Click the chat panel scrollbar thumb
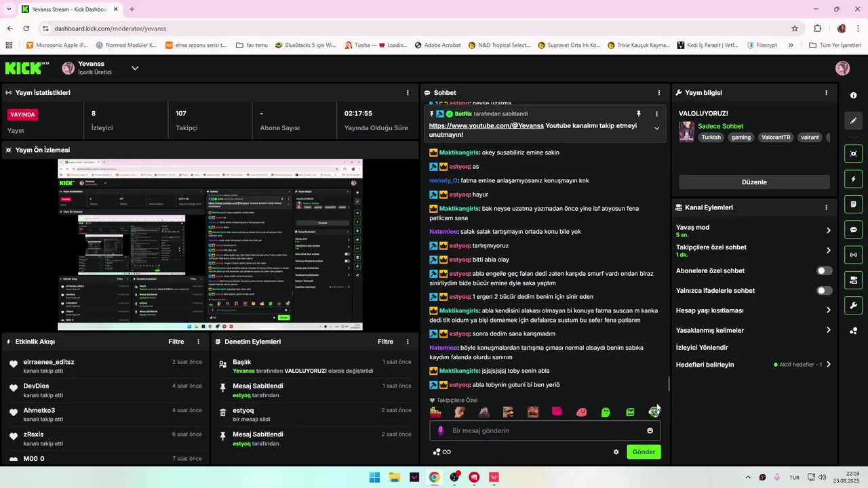This screenshot has height=488, width=868. coord(669,384)
